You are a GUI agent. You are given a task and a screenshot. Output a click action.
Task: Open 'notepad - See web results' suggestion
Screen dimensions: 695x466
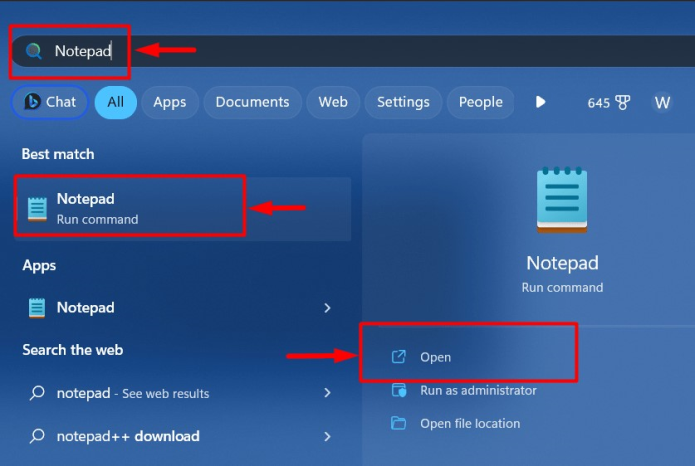tap(183, 393)
